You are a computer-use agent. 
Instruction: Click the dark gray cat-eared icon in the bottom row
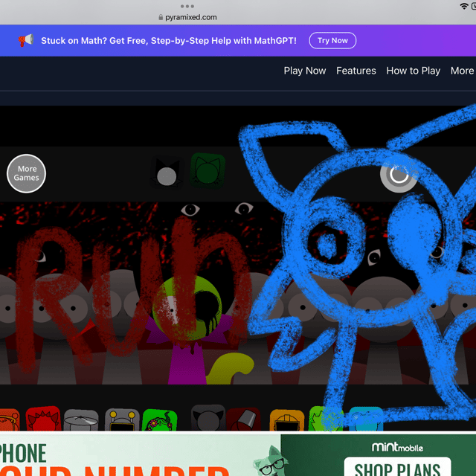(208, 418)
